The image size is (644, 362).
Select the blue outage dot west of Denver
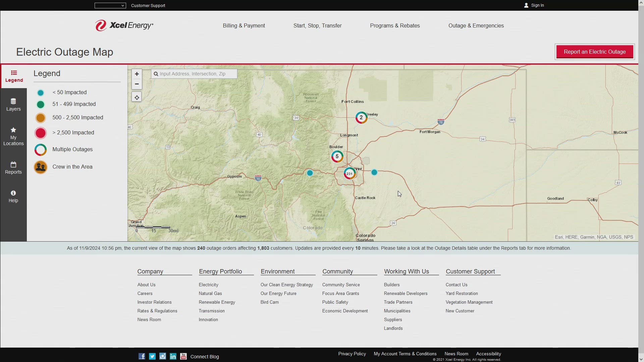click(310, 173)
